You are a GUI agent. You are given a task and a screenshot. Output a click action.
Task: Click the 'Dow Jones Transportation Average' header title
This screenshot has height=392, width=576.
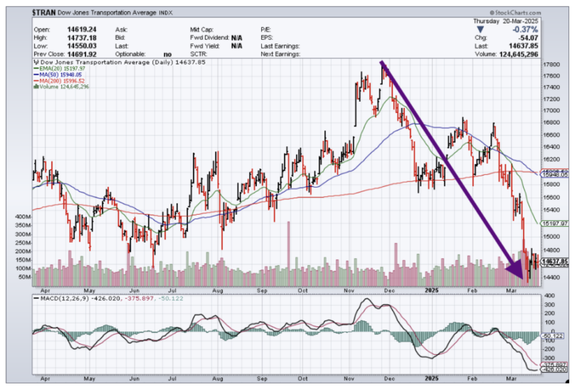tap(107, 12)
